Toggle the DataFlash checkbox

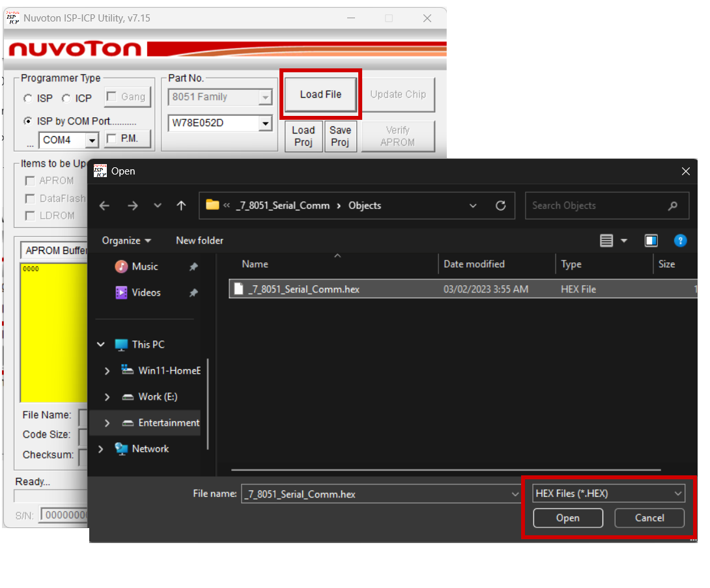(30, 199)
